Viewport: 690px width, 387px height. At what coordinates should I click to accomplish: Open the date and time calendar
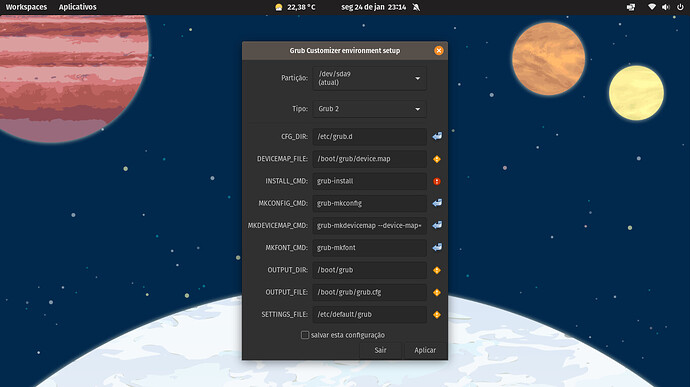(374, 7)
